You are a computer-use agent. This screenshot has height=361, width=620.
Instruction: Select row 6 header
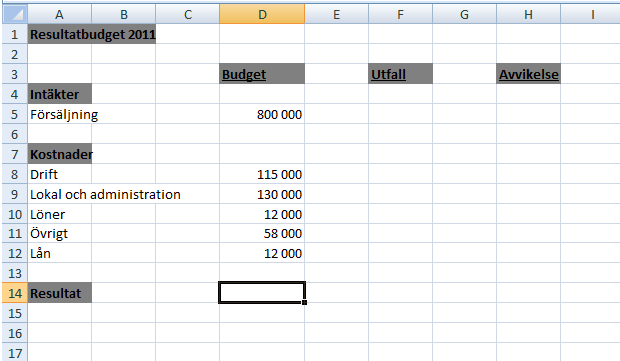[15, 134]
